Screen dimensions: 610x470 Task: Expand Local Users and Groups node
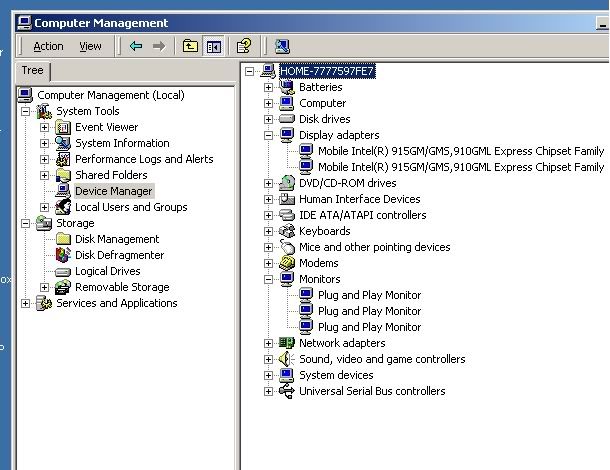click(44, 207)
